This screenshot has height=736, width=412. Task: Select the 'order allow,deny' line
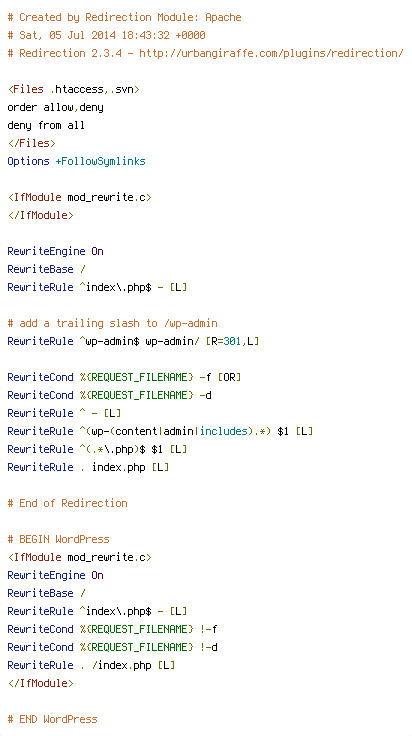click(55, 107)
